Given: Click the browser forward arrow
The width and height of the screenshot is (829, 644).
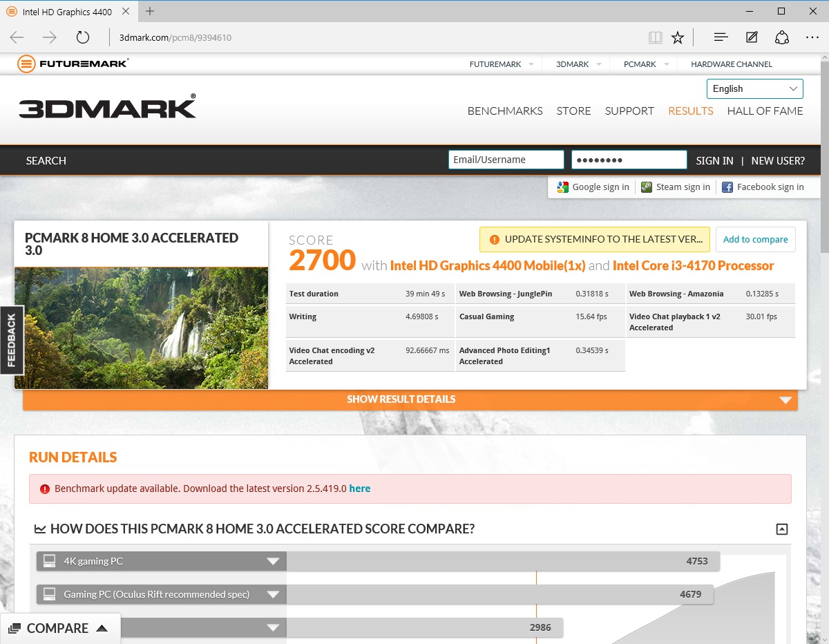Looking at the screenshot, I should click(x=50, y=37).
